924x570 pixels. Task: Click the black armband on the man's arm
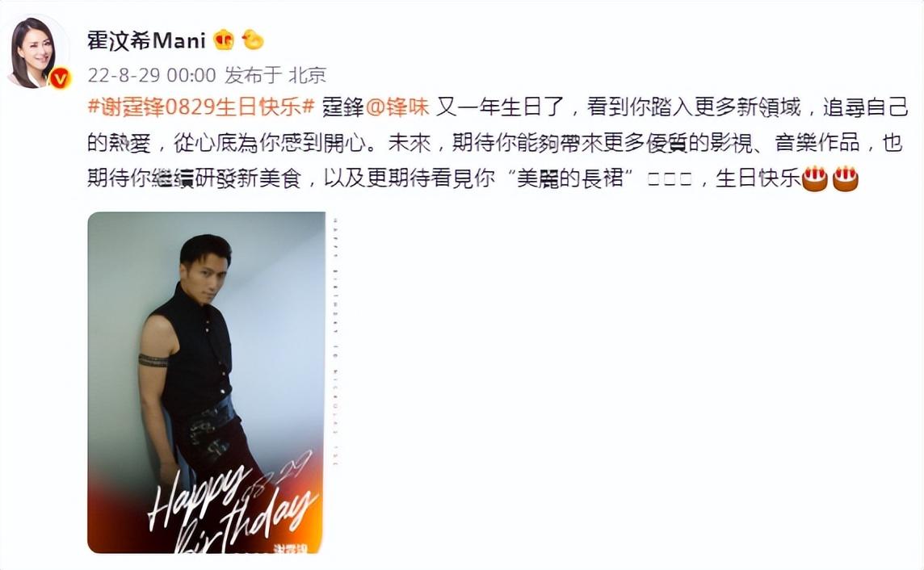[x=153, y=360]
